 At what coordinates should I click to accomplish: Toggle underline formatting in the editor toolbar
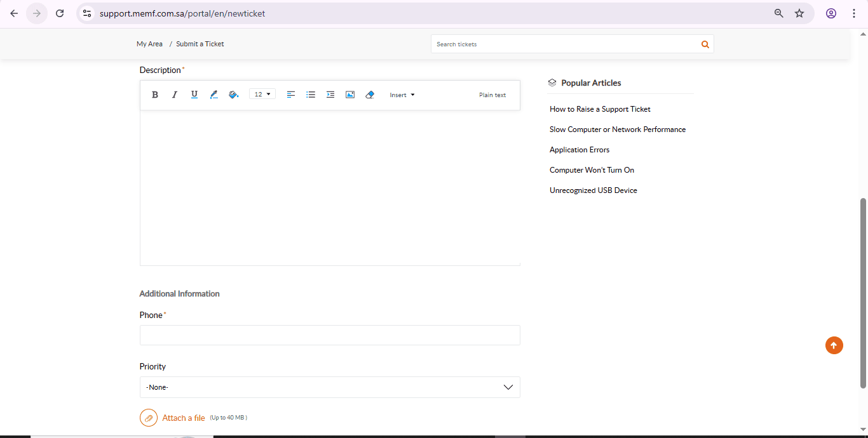tap(194, 95)
